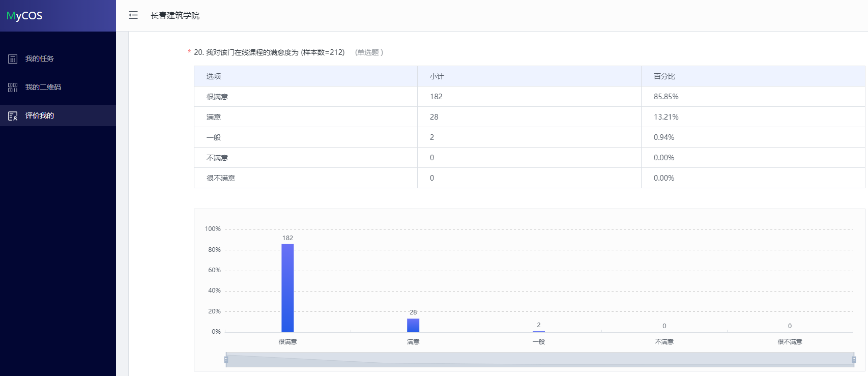
Task: Click the 小计 column header
Action: (437, 76)
